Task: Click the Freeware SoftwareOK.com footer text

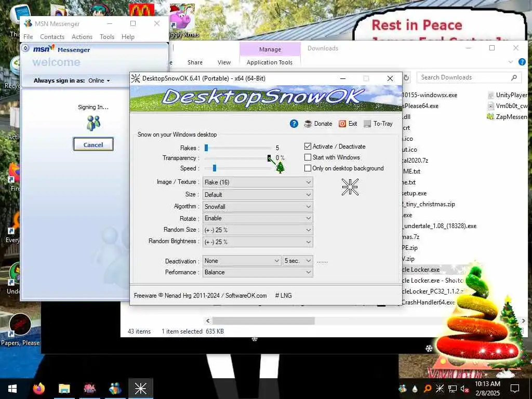Action: 200,296
